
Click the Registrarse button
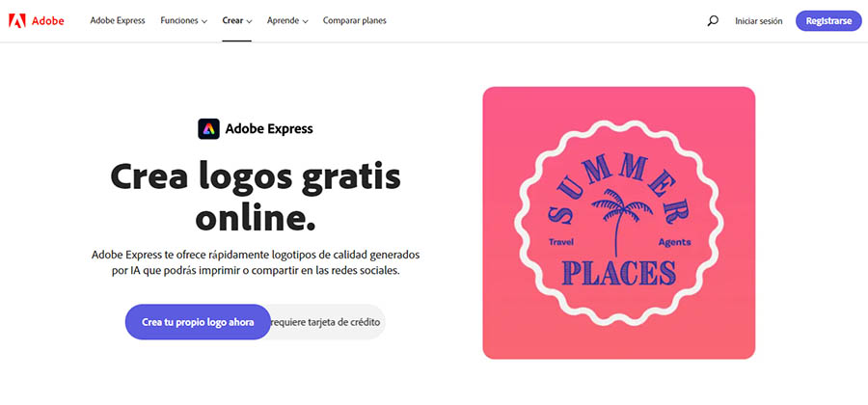tap(828, 21)
